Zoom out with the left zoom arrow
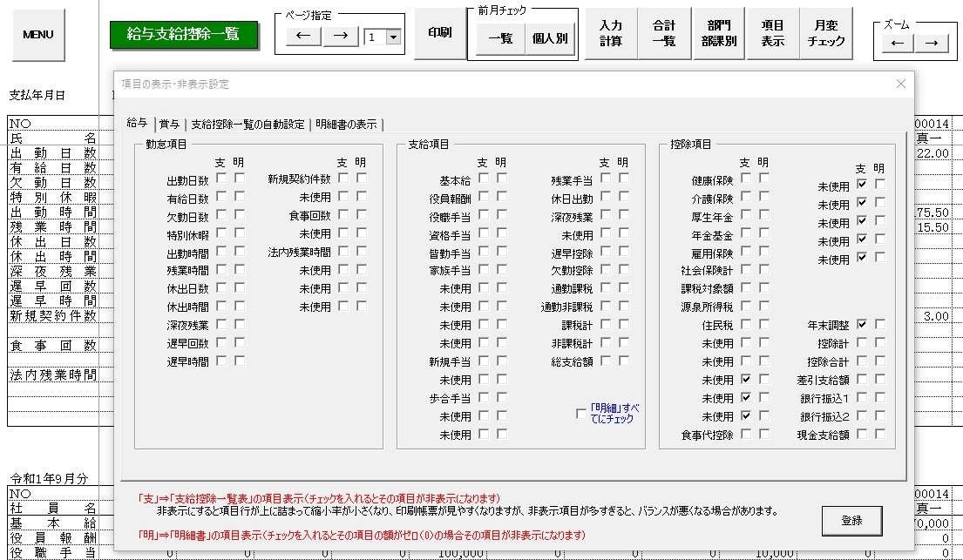The image size is (963, 560). click(x=898, y=44)
